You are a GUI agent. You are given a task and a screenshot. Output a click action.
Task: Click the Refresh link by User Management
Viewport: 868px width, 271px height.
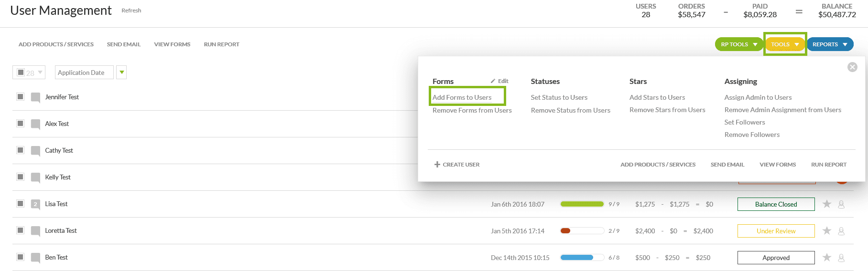131,10
